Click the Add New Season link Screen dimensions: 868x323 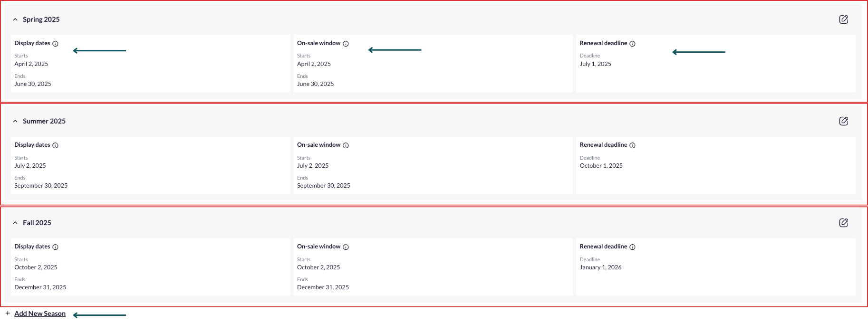[x=40, y=313]
